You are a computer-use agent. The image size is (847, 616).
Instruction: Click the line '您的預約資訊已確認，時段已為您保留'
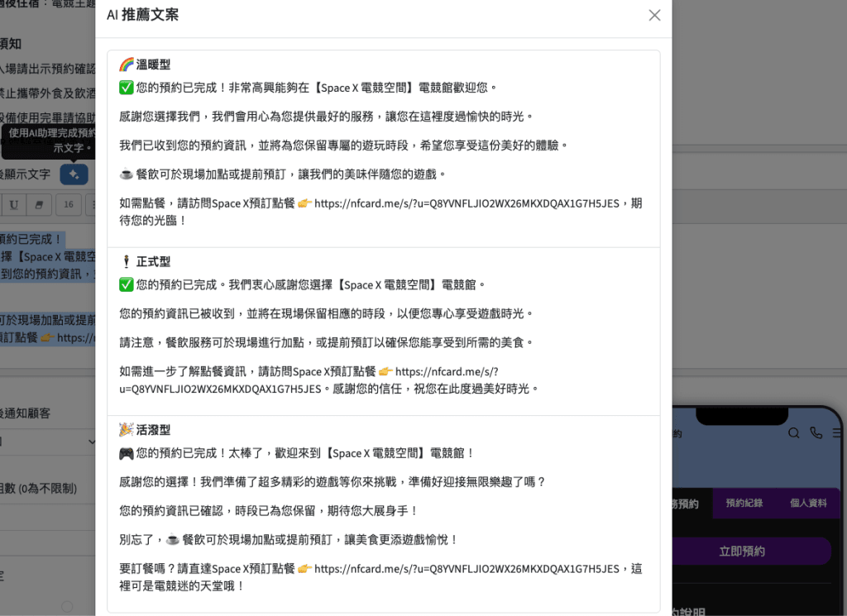[x=269, y=511]
